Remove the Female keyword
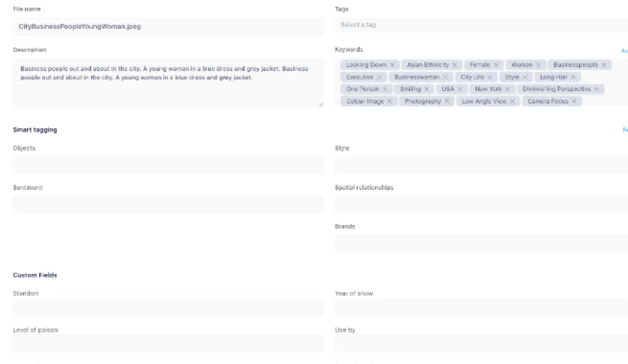This screenshot has height=364, width=628. coord(496,65)
